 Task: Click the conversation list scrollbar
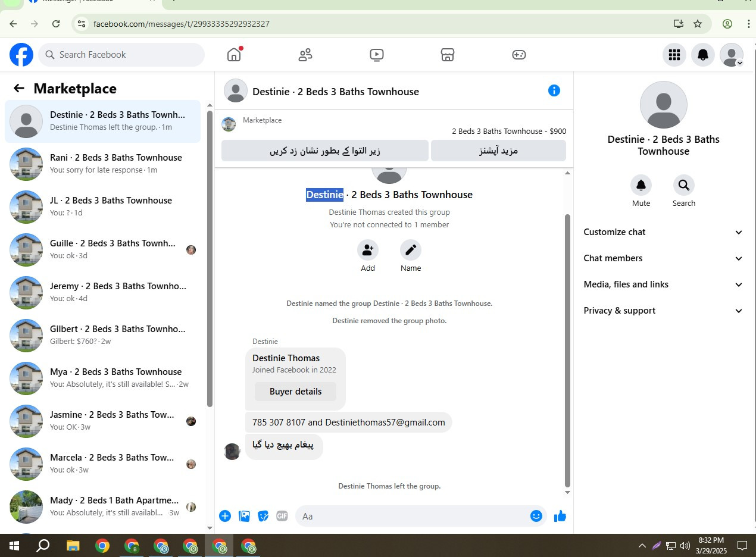pyautogui.click(x=210, y=259)
